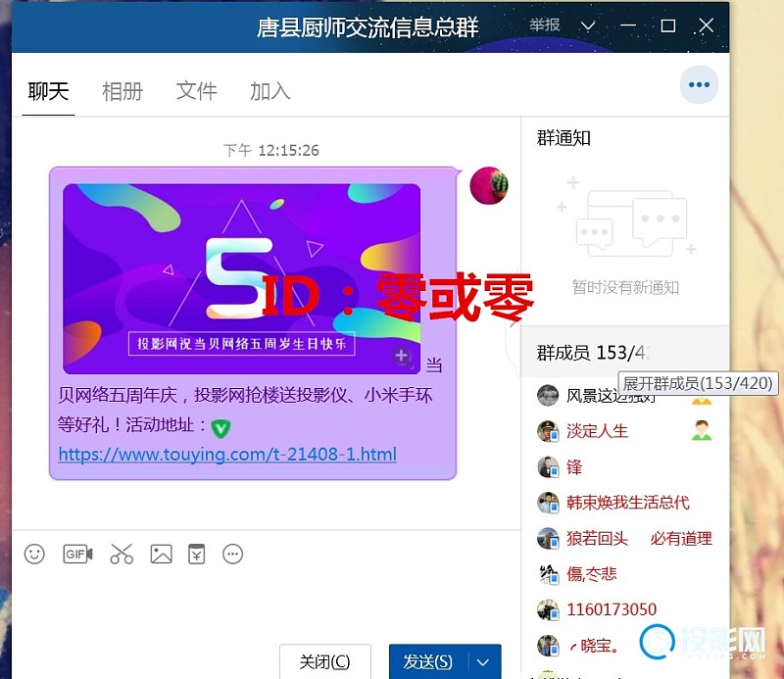Image resolution: width=784 pixels, height=679 pixels.
Task: Switch to the 文件 tab
Action: pos(197,91)
